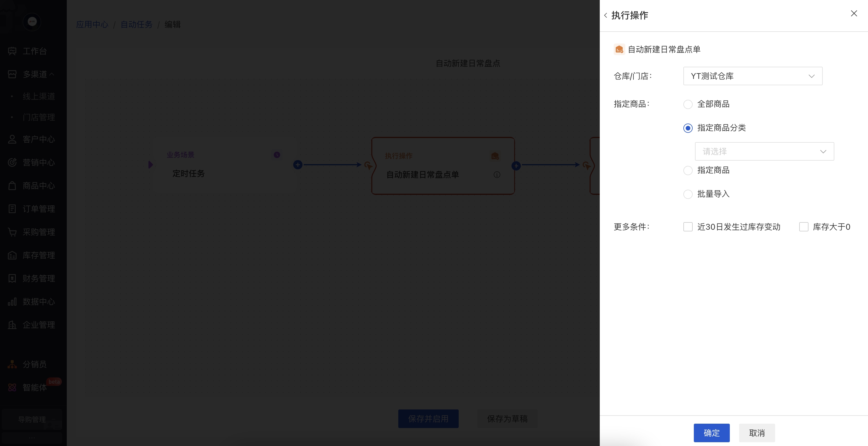868x446 pixels.
Task: Click the blue 确定 button
Action: click(711, 433)
